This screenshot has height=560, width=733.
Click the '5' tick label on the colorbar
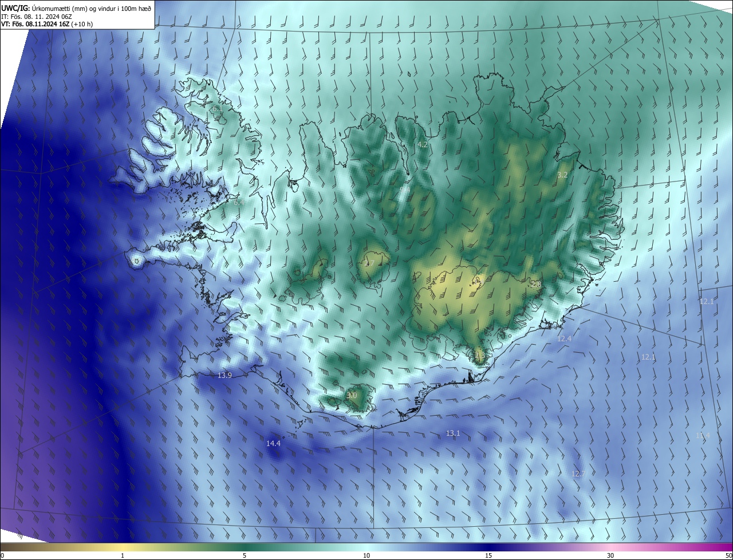[x=245, y=555]
